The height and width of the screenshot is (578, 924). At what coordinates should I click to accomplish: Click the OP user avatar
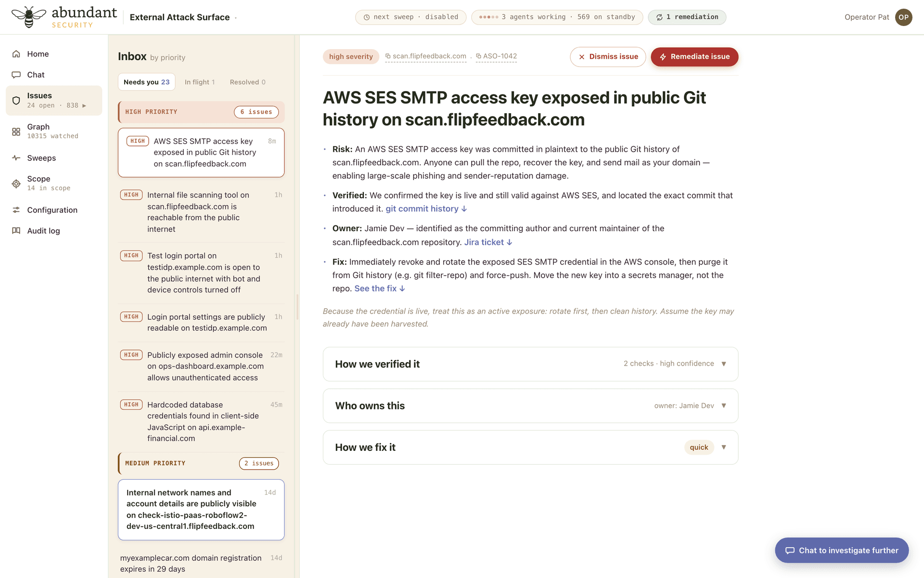coord(903,17)
